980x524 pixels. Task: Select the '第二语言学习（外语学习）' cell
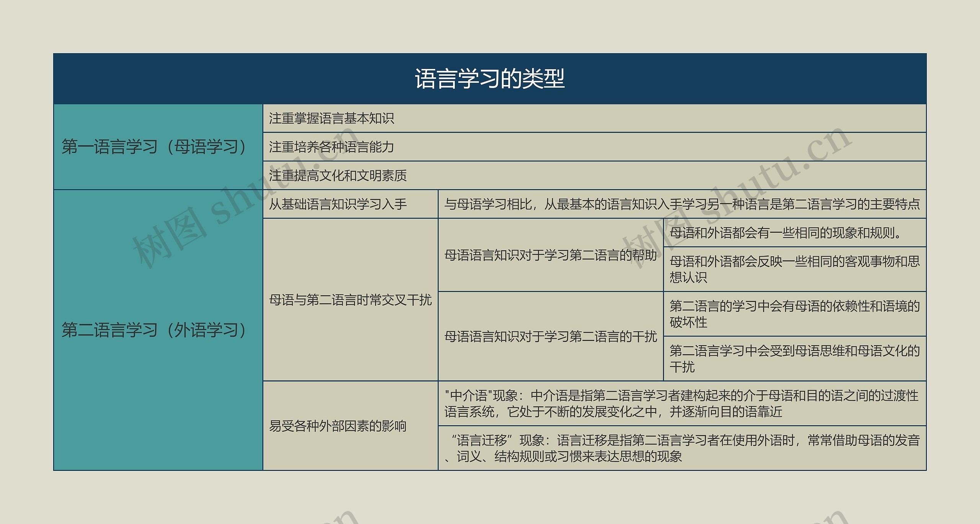(158, 330)
